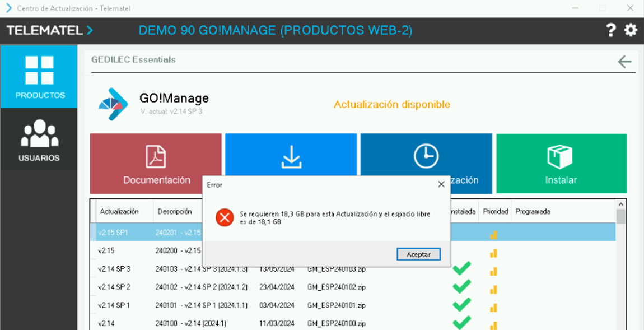644x330 pixels.
Task: Click description "240102 - v2.14 SP 2 (2024.1.2)"
Action: pyautogui.click(x=202, y=287)
